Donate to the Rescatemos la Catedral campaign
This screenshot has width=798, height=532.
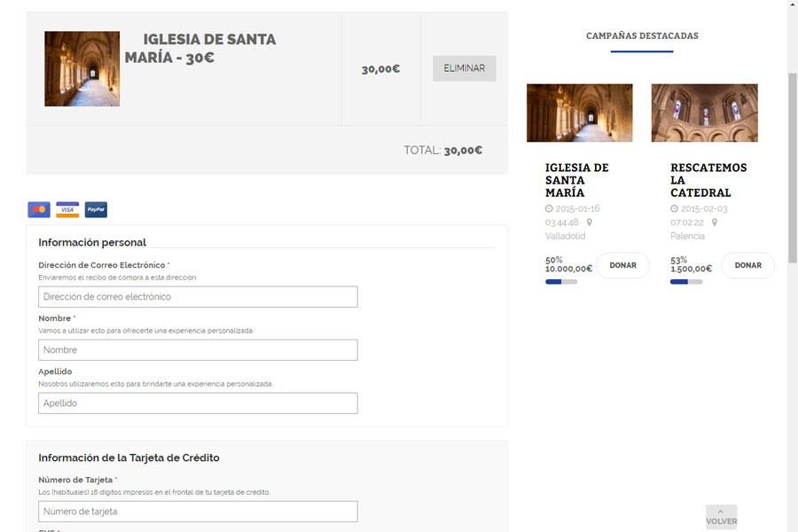[747, 265]
